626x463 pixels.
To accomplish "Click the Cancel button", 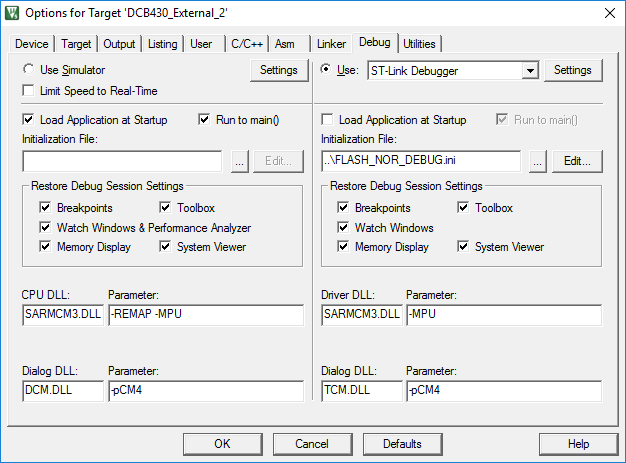I will [x=313, y=444].
